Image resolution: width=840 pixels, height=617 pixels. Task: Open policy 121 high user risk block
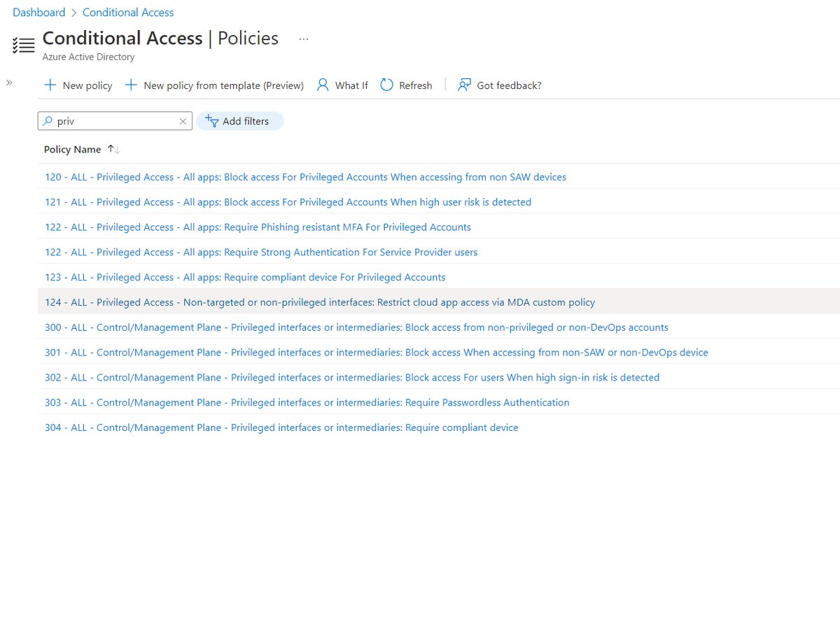point(288,202)
